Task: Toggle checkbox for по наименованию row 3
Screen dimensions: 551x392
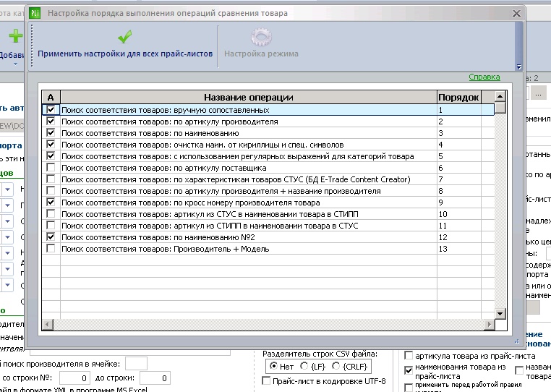Action: [x=51, y=133]
